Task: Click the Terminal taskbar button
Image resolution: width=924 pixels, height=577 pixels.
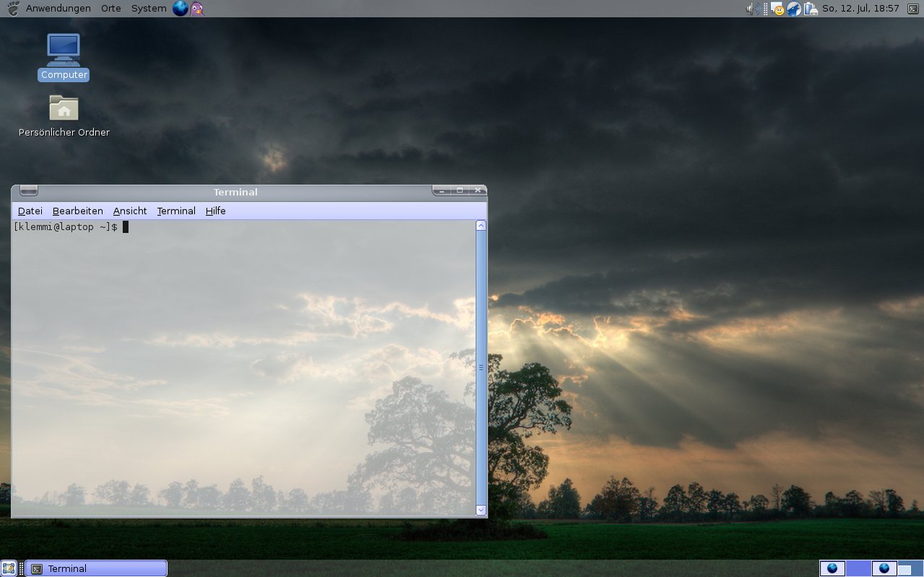Action: click(x=96, y=568)
